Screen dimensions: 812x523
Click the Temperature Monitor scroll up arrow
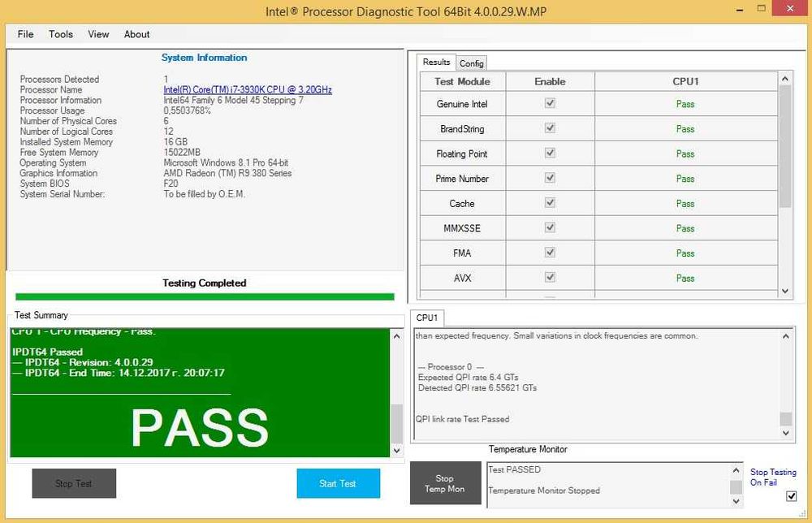736,470
